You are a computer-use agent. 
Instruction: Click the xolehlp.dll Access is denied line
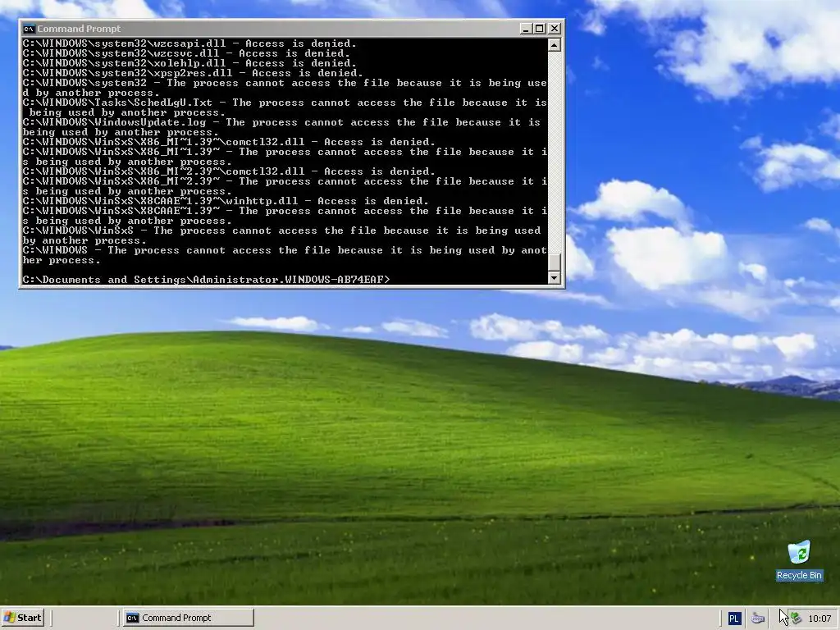[x=189, y=63]
